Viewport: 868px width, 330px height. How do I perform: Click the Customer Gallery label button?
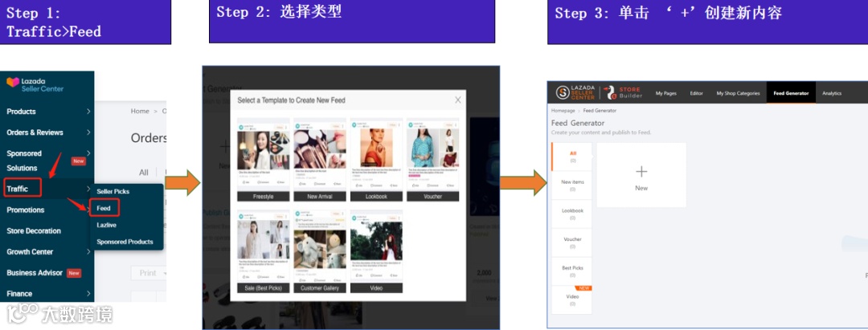pyautogui.click(x=320, y=288)
